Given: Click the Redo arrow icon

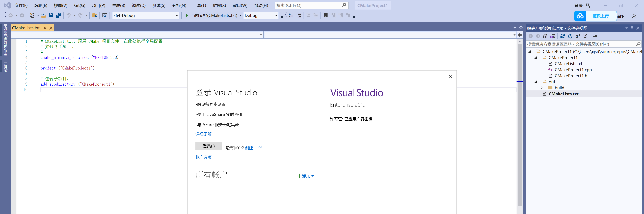Looking at the screenshot, I should click(x=80, y=15).
